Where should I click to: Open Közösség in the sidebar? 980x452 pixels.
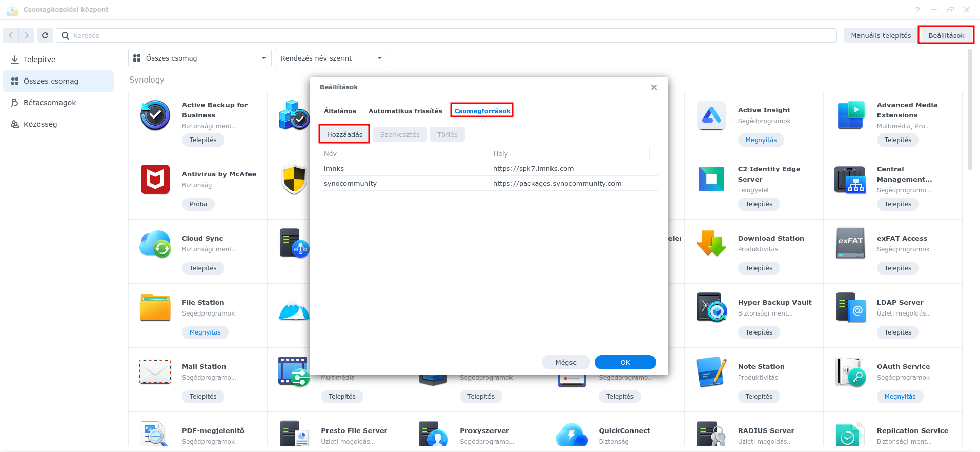tap(58, 124)
